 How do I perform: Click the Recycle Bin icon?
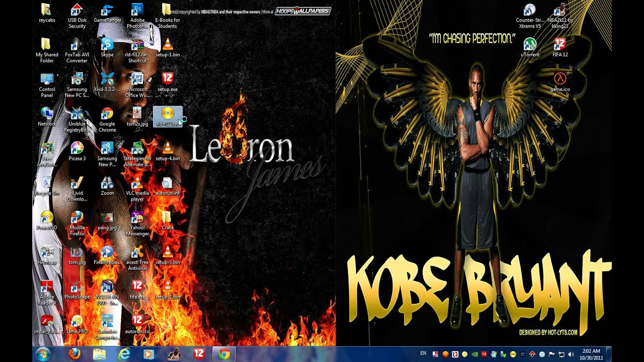point(47,186)
